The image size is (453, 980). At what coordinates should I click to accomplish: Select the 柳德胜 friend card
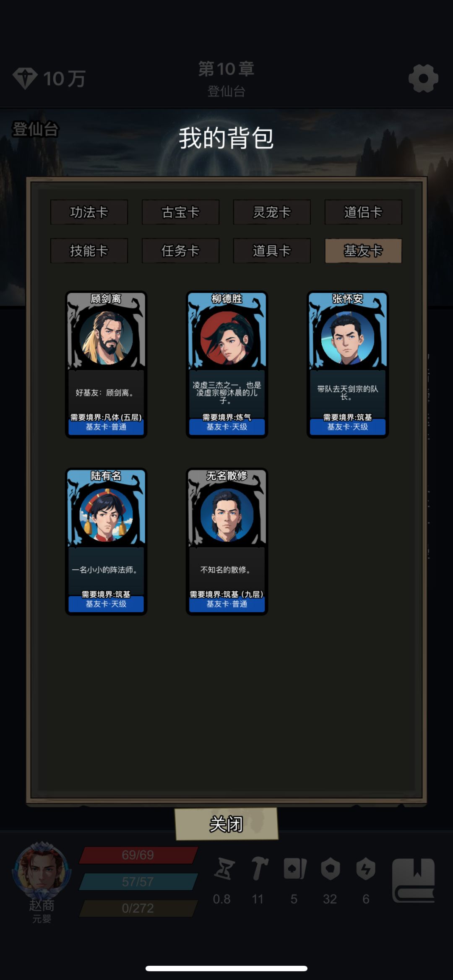tap(227, 364)
